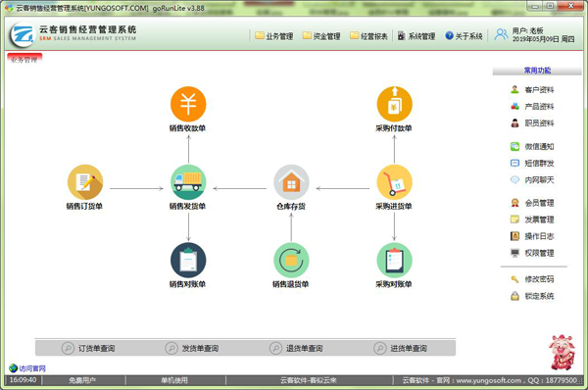Click the 销售发货单 label text
Image resolution: width=588 pixels, height=390 pixels.
click(187, 206)
